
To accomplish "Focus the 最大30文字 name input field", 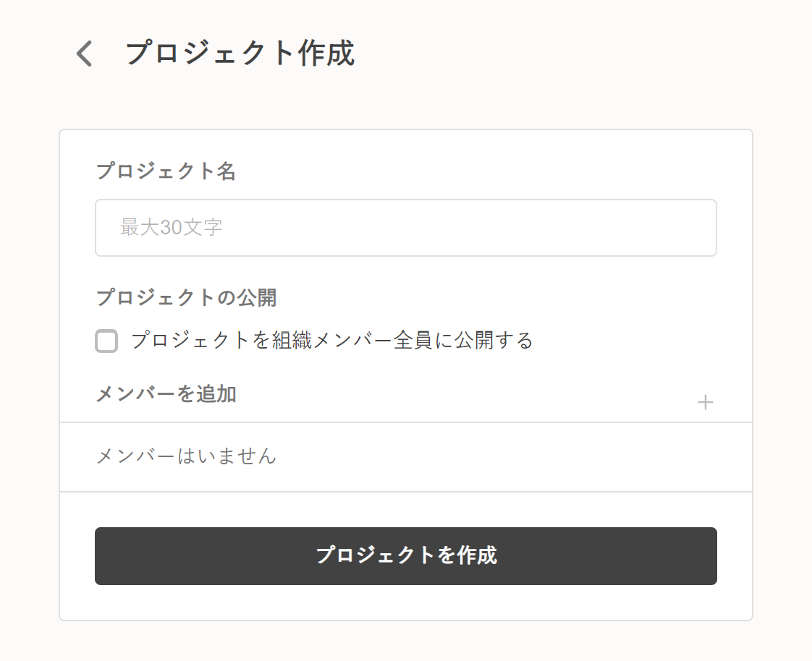I will click(x=405, y=228).
